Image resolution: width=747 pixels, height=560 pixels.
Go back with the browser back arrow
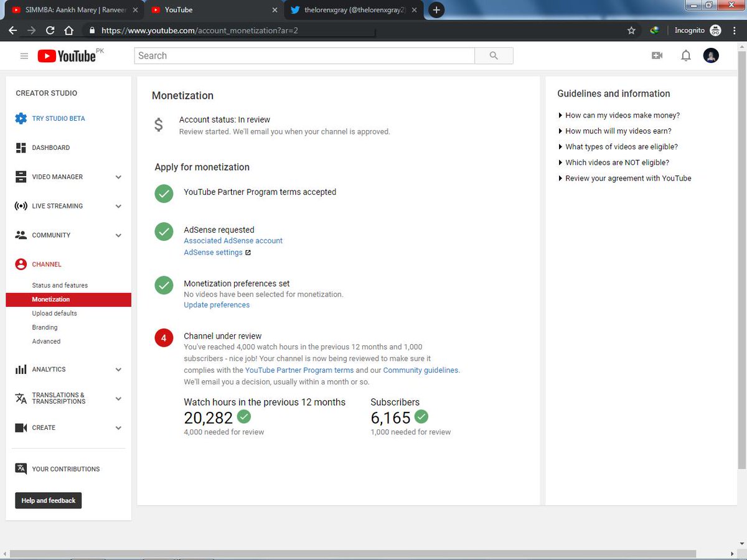click(12, 30)
